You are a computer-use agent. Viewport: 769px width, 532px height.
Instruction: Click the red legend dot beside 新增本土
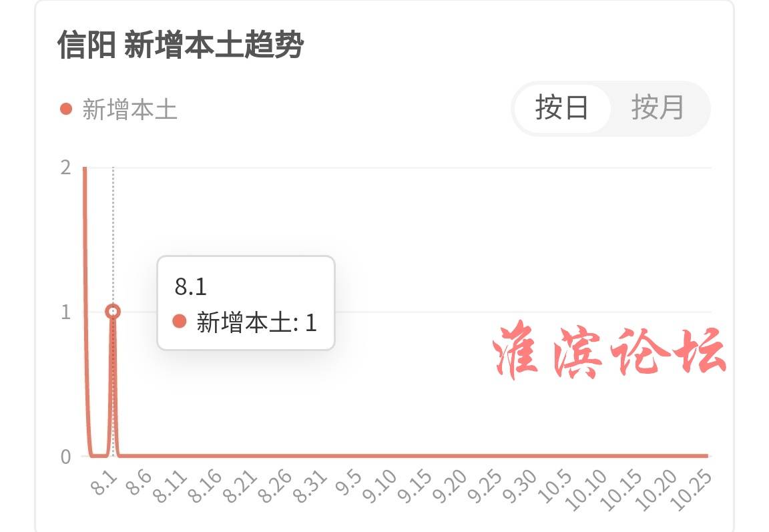tap(65, 109)
